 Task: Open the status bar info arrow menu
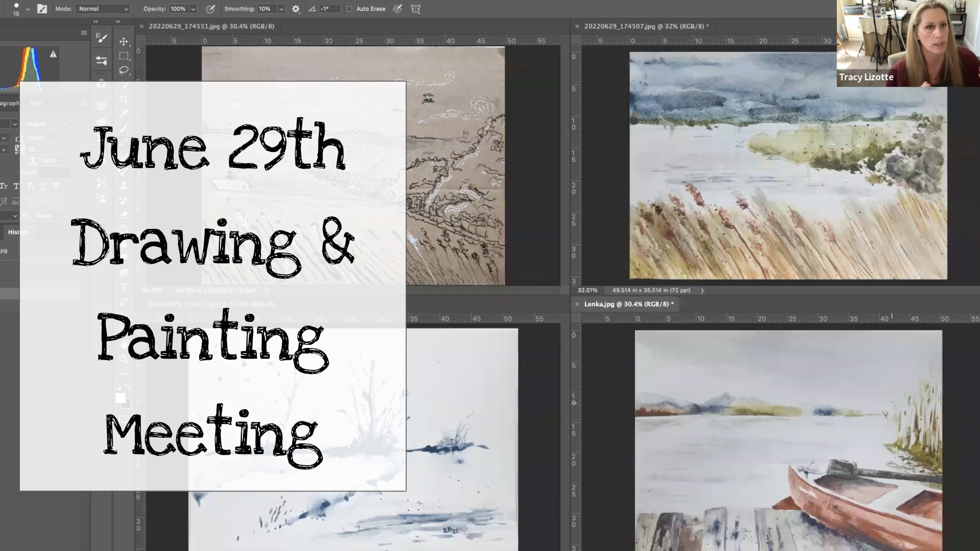702,290
